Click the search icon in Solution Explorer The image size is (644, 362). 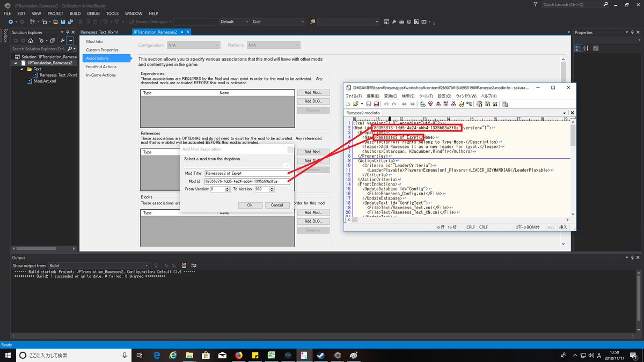click(69, 49)
